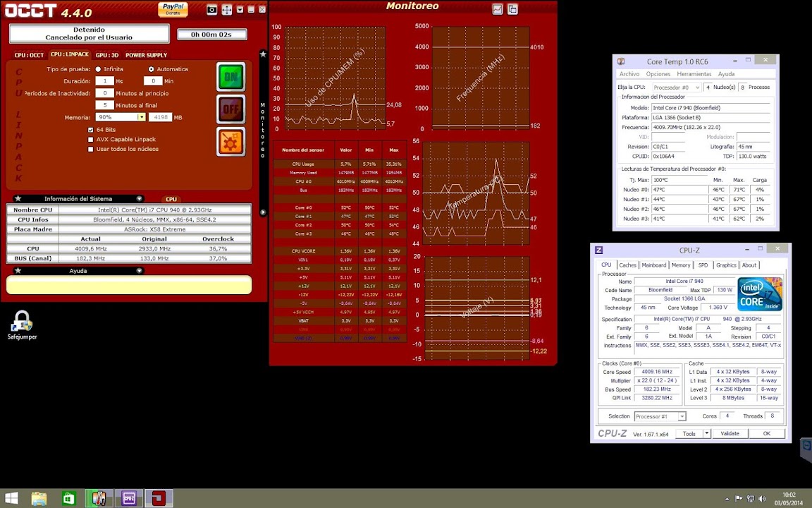Open Tools dropdown arrow in CPU-Z
Image resolution: width=812 pixels, height=508 pixels.
(706, 433)
